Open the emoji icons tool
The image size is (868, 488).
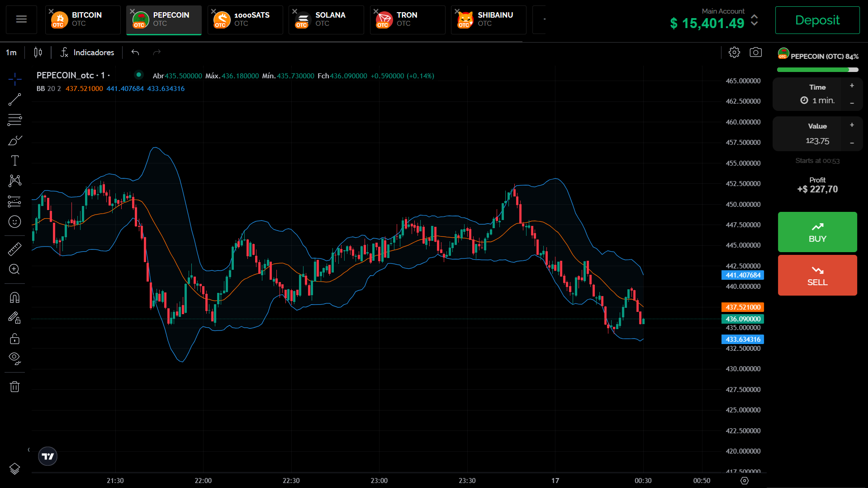(x=14, y=222)
